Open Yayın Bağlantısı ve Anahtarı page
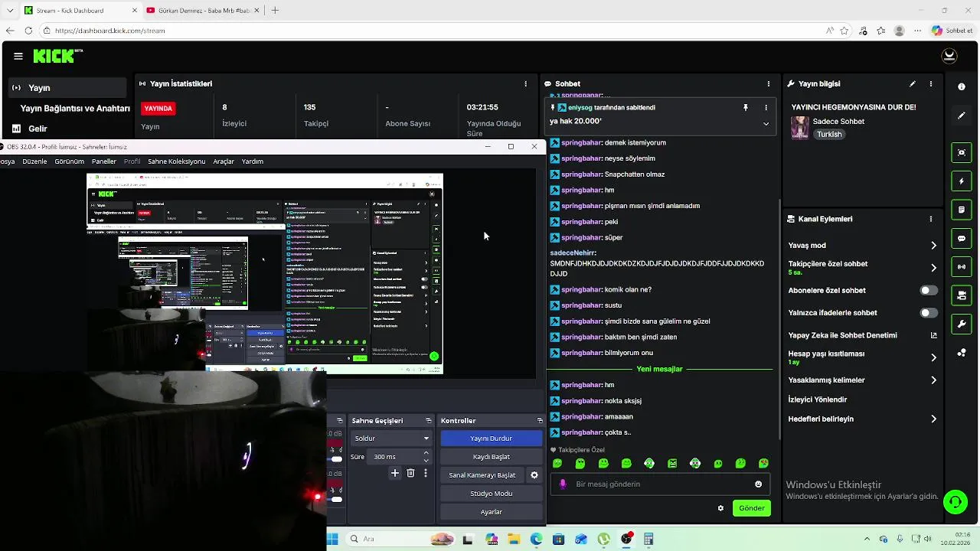 [x=75, y=109]
